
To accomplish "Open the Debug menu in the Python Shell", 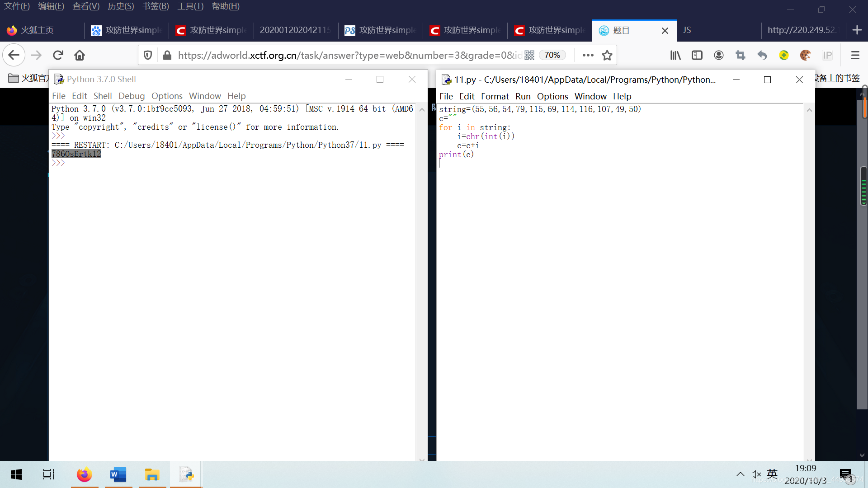I will click(x=131, y=96).
